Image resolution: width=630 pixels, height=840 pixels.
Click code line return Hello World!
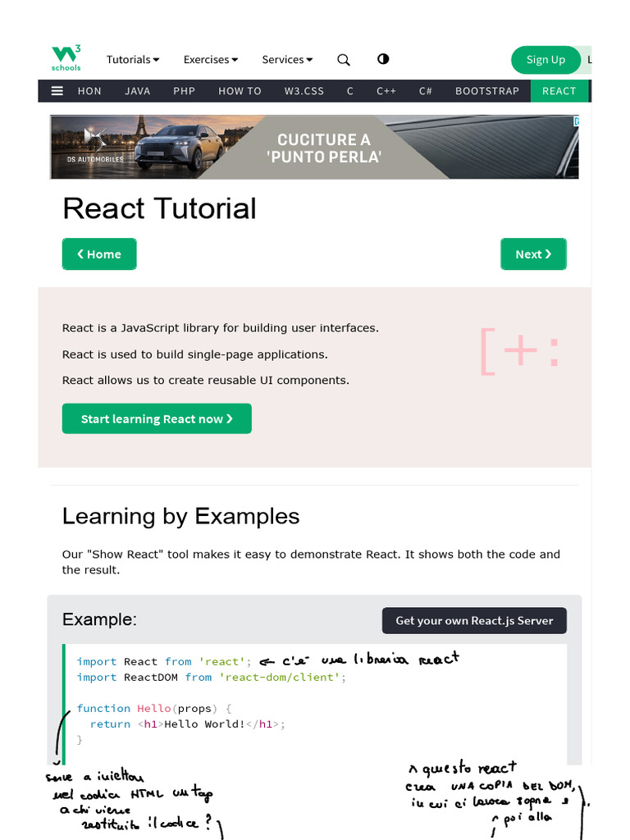(188, 724)
